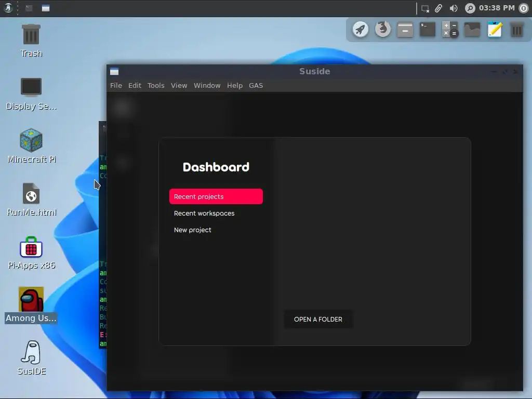Select Recent projects in the Dashboard
The image size is (532, 399).
[x=216, y=196]
